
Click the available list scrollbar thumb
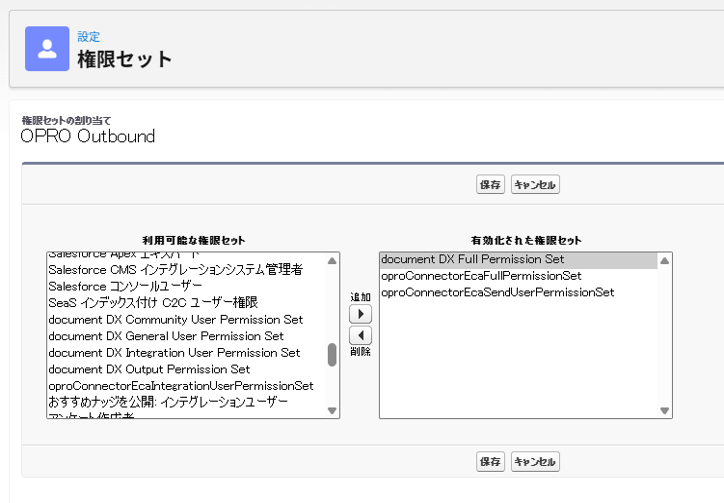(332, 355)
